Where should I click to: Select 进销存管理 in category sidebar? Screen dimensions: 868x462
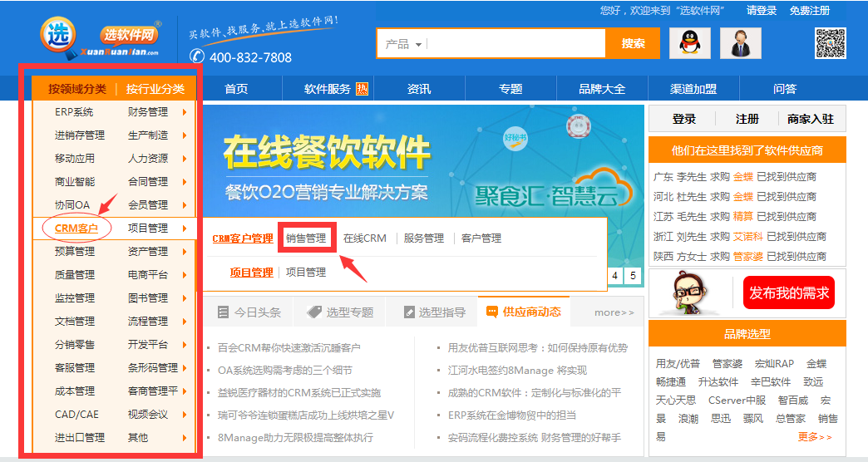pos(80,135)
